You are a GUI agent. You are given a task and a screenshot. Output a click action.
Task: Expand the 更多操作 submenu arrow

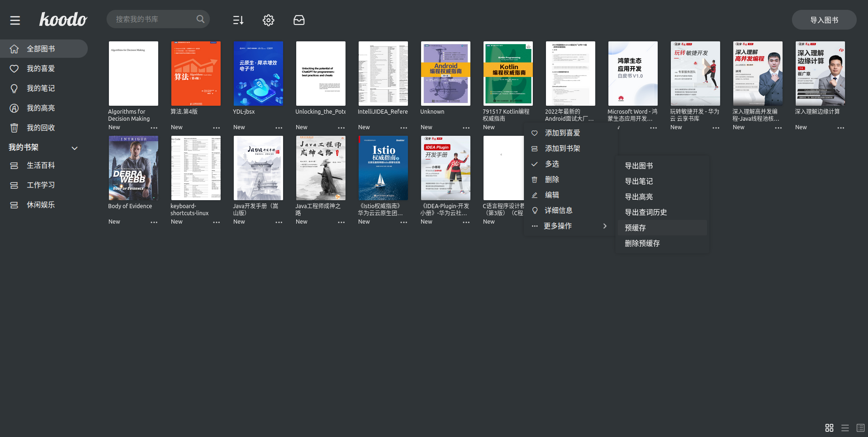605,226
